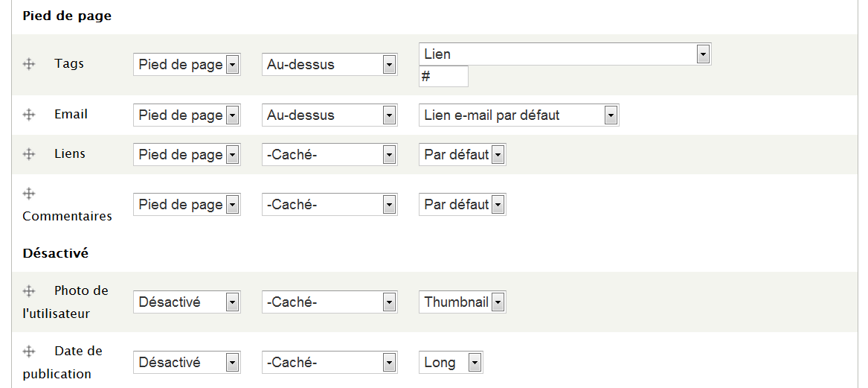Open the Tags label position dropdown
868x388 pixels.
pyautogui.click(x=329, y=65)
